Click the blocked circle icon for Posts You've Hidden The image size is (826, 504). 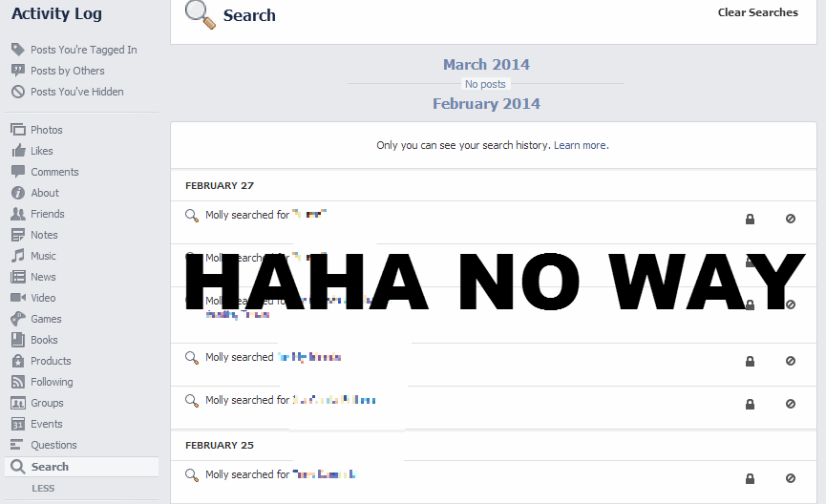(18, 92)
